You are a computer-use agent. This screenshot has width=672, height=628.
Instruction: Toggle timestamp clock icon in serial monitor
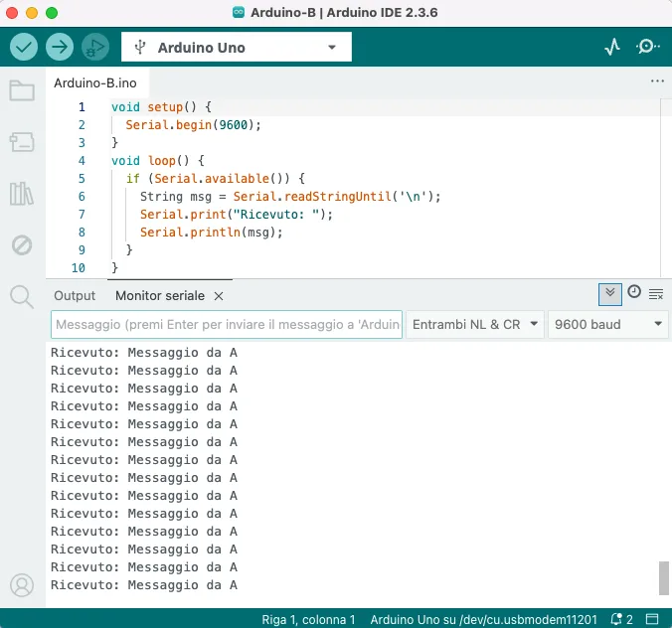(634, 292)
